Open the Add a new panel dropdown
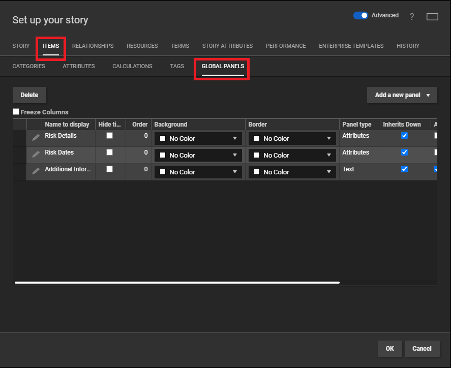 [x=402, y=95]
